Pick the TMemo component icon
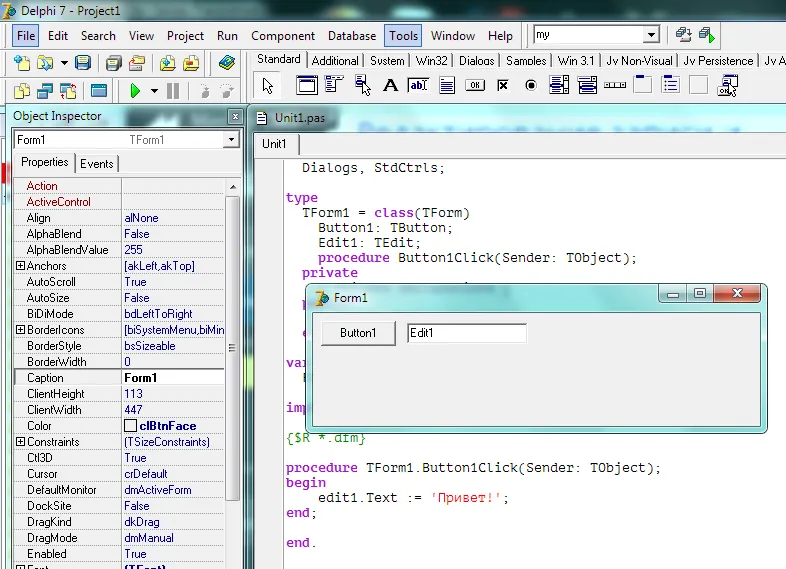This screenshot has width=786, height=569. (447, 85)
